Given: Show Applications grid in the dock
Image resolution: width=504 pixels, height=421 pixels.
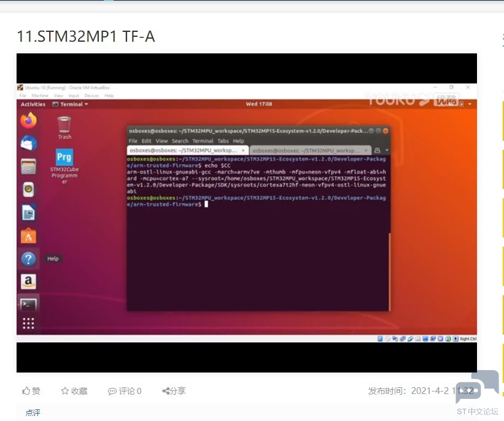Looking at the screenshot, I should click(x=28, y=323).
